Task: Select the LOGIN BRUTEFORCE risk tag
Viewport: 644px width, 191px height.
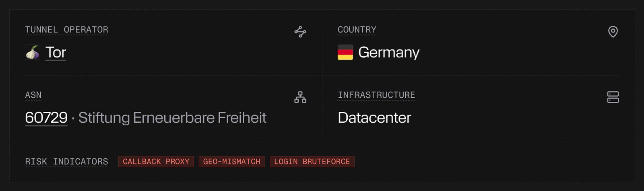Action: (312, 162)
